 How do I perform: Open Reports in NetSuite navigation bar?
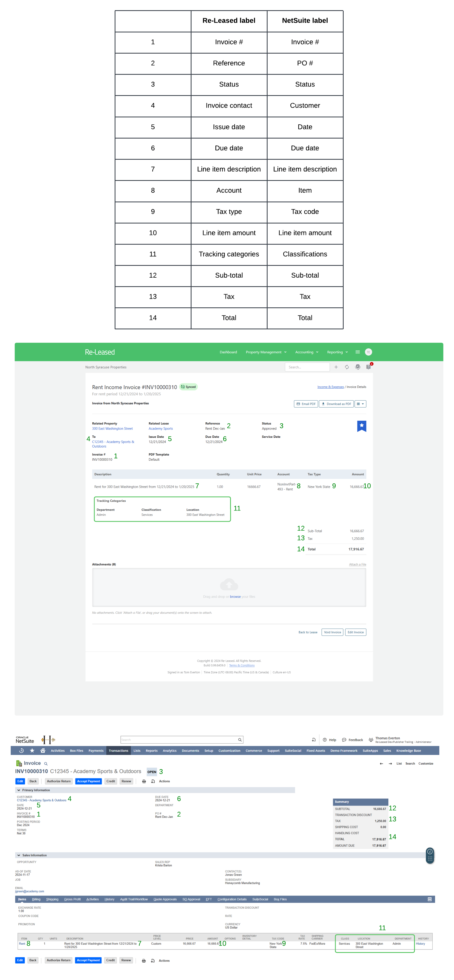pyautogui.click(x=151, y=751)
